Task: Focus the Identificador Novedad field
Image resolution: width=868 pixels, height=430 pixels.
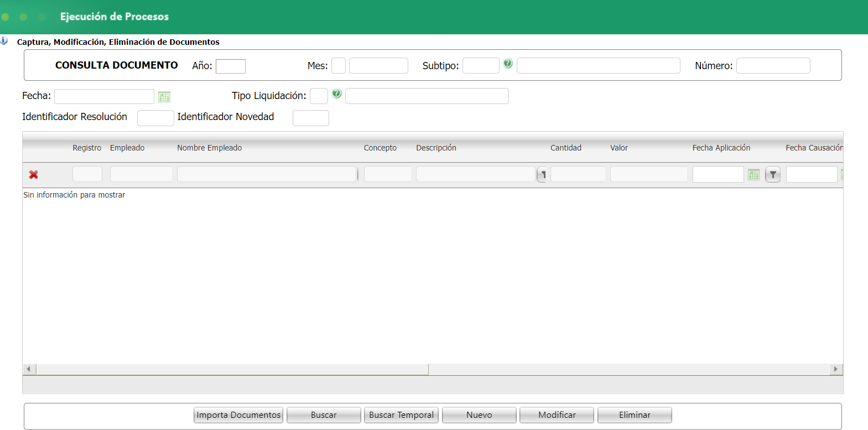Action: [311, 118]
